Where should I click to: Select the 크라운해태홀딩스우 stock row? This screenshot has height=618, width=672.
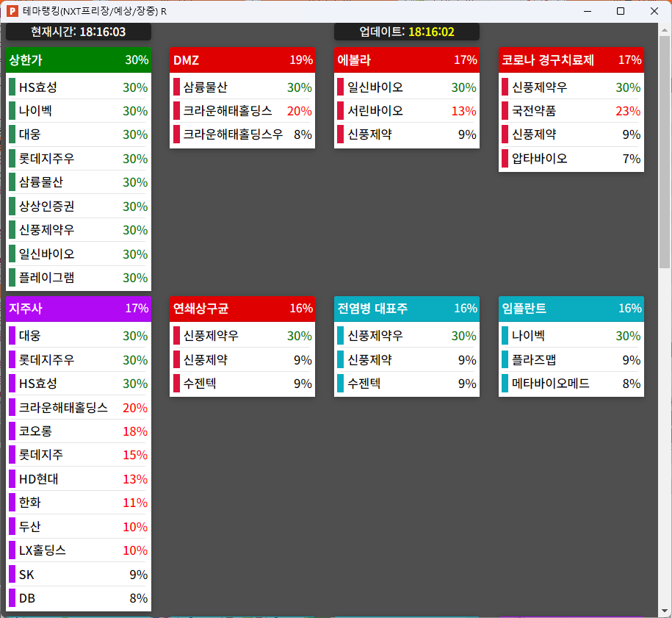coord(242,134)
